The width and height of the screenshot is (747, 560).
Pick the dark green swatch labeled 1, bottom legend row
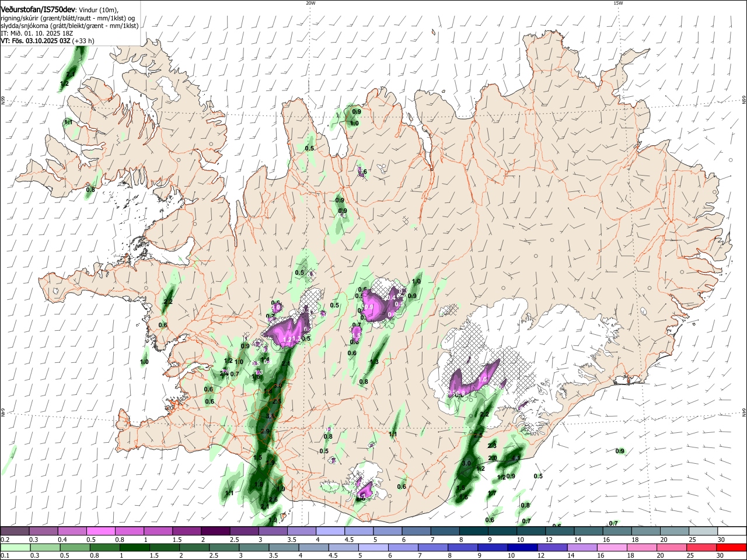(135, 547)
